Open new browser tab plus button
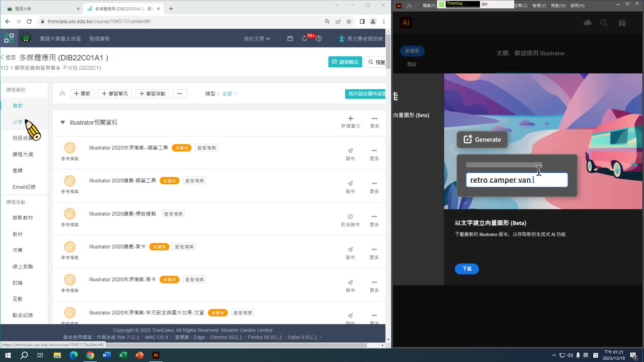Screen dimensions: 644x362 click(171, 9)
